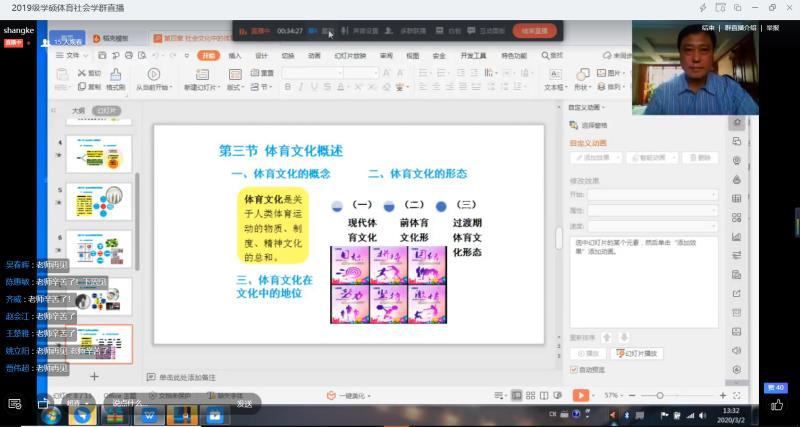Image resolution: width=800 pixels, height=427 pixels.
Task: Click the End Live (结束直播) button
Action: pyautogui.click(x=535, y=31)
